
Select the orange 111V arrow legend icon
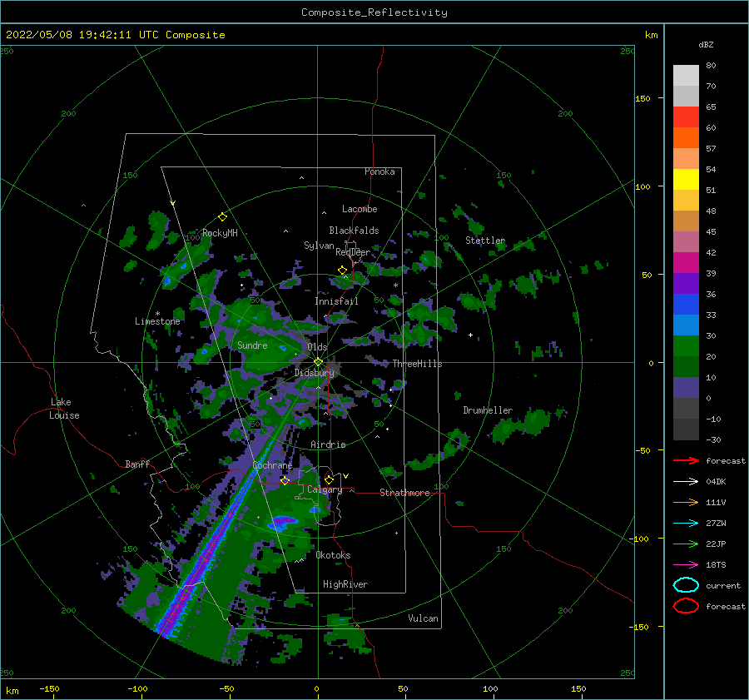pyautogui.click(x=686, y=502)
